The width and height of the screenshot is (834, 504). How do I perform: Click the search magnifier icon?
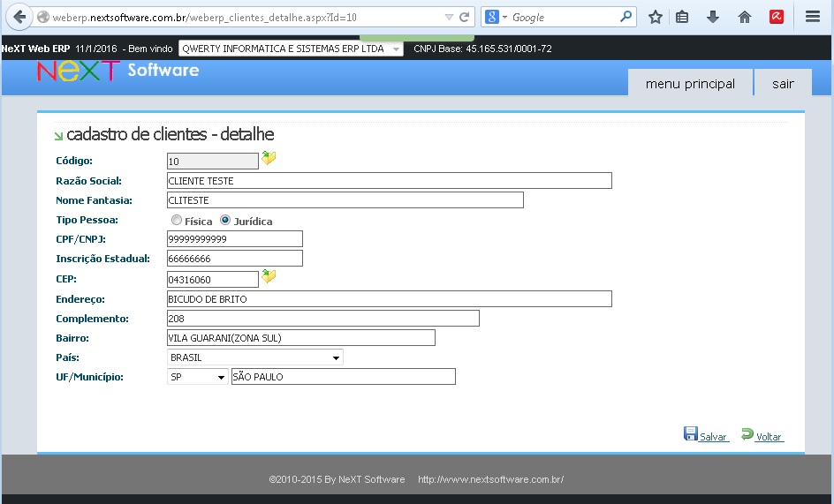coord(626,17)
